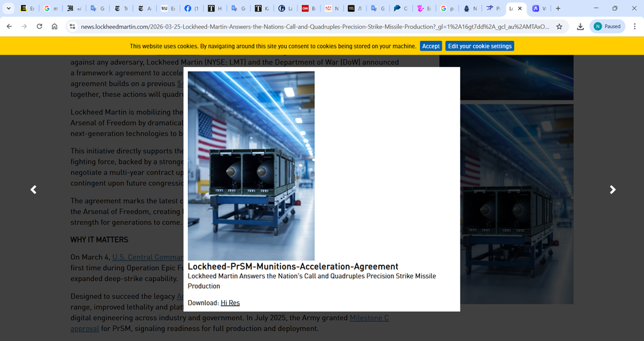Click the browser home icon
The image size is (644, 341).
click(55, 27)
